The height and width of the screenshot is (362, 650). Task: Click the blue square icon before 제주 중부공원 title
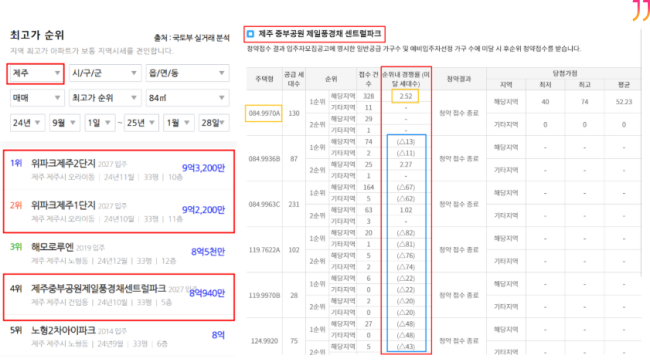point(250,34)
